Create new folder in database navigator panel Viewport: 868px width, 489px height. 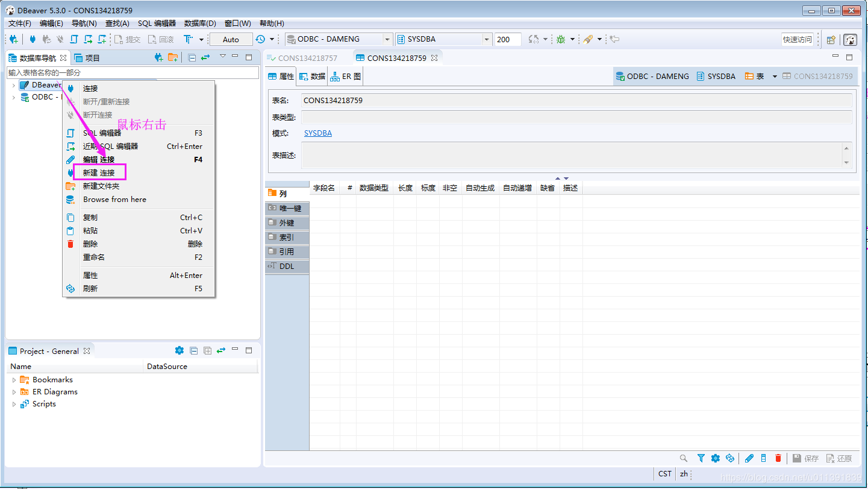tap(173, 58)
